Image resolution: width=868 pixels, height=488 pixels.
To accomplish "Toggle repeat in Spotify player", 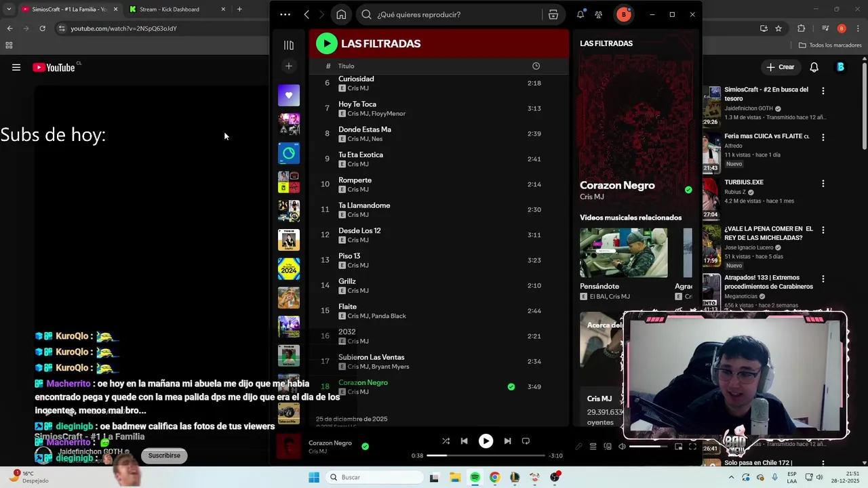I will click(x=526, y=441).
